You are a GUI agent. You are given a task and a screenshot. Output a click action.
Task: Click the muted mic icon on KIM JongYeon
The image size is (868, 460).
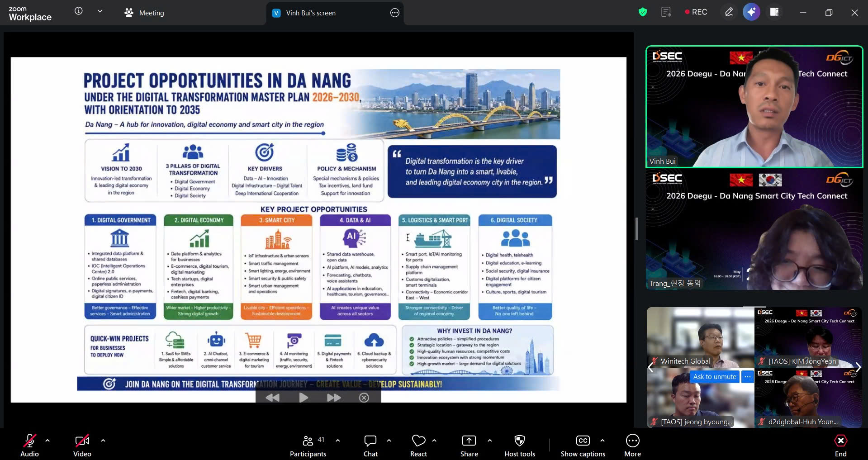(x=762, y=361)
